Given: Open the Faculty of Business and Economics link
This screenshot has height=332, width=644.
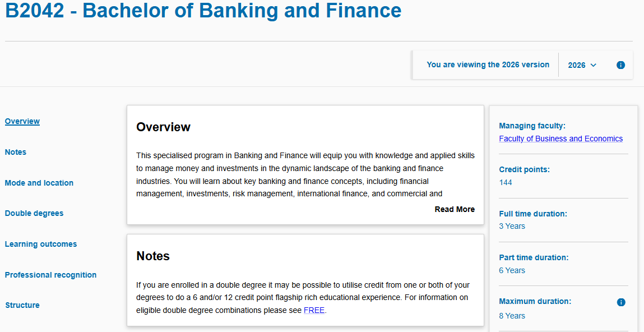Looking at the screenshot, I should [x=560, y=139].
